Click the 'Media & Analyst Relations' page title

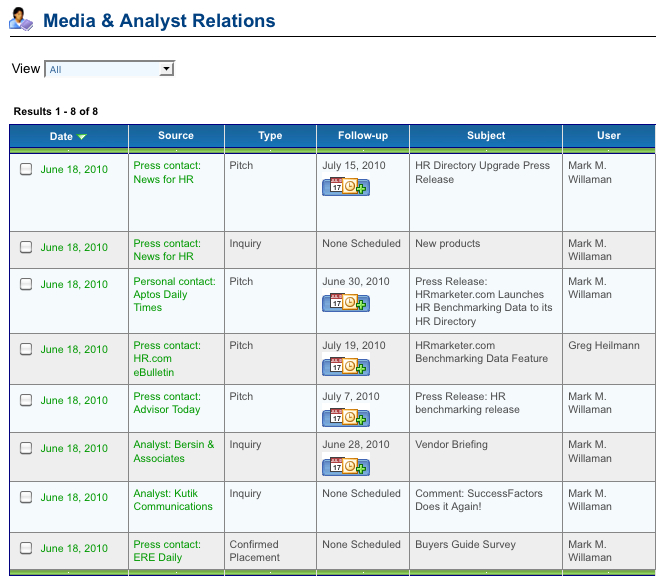[159, 20]
